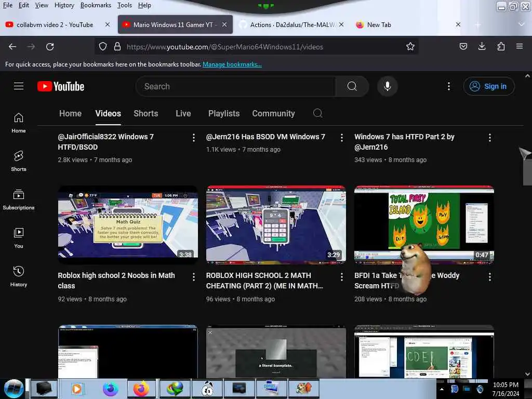Open the tracking protection shield icon
This screenshot has height=399, width=532.
[103, 46]
